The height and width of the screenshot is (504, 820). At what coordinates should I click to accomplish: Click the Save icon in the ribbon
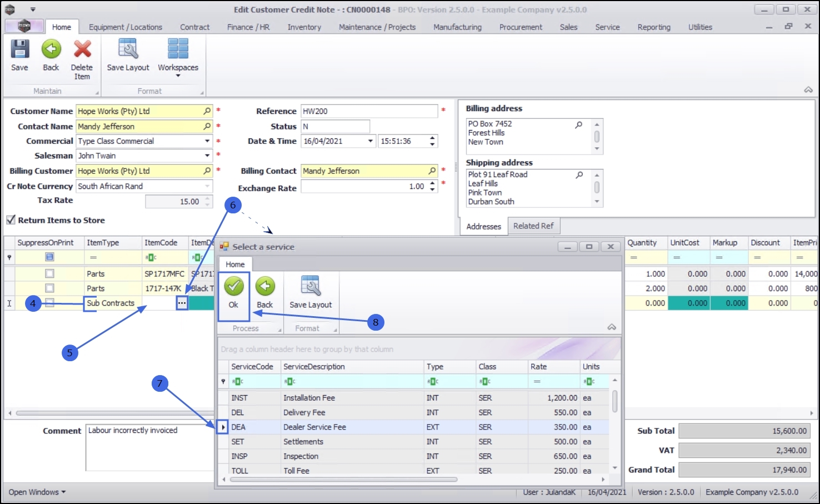click(19, 50)
